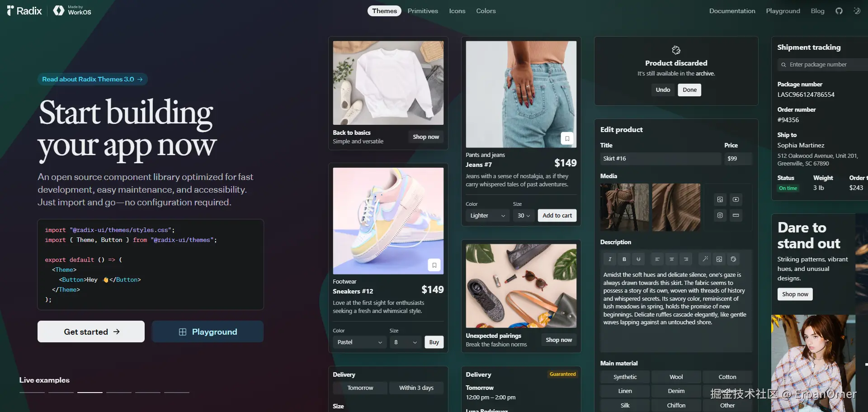Select Synthetic as main material
The width and height of the screenshot is (868, 412).
[625, 377]
